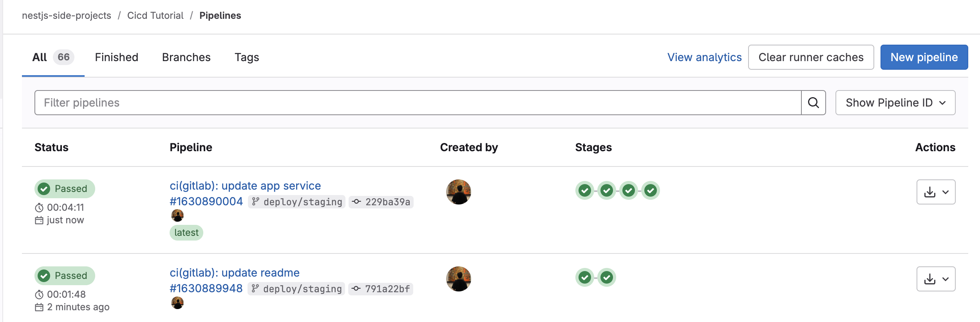Click the commit icon before 229ba39a
Screen dimensions: 980x322
pyautogui.click(x=356, y=202)
